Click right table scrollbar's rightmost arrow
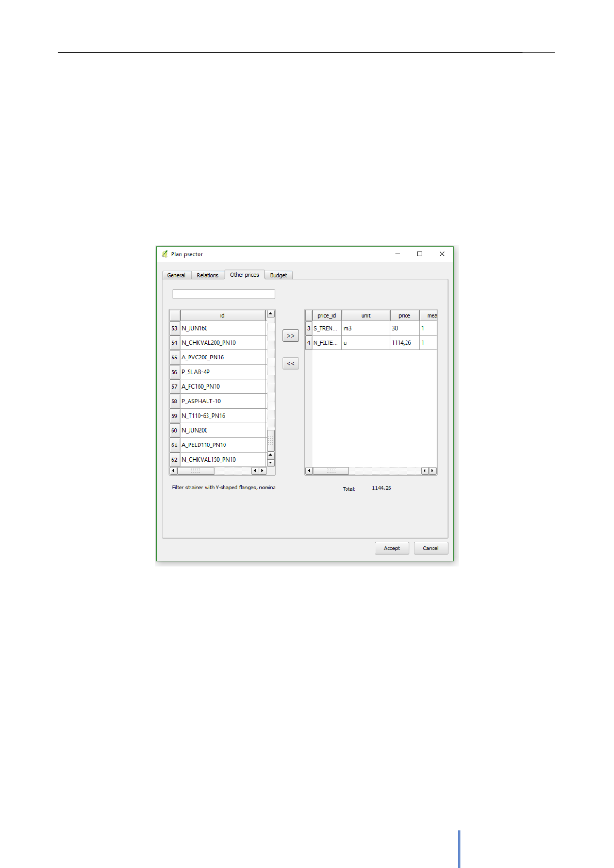The height and width of the screenshot is (868, 614). coord(433,471)
